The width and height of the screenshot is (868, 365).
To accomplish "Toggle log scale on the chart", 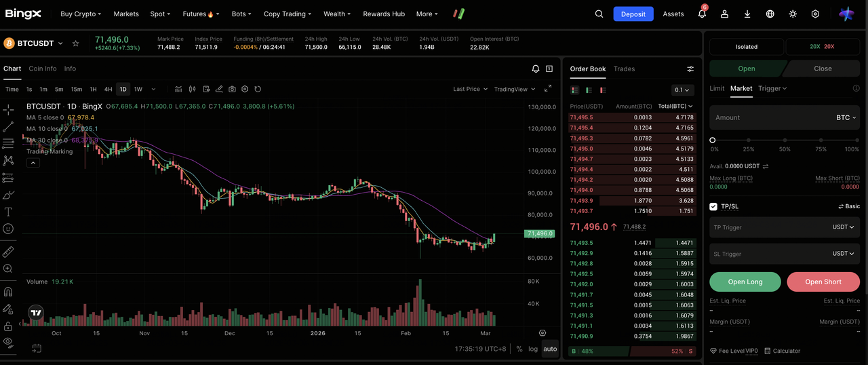I will click(x=533, y=349).
